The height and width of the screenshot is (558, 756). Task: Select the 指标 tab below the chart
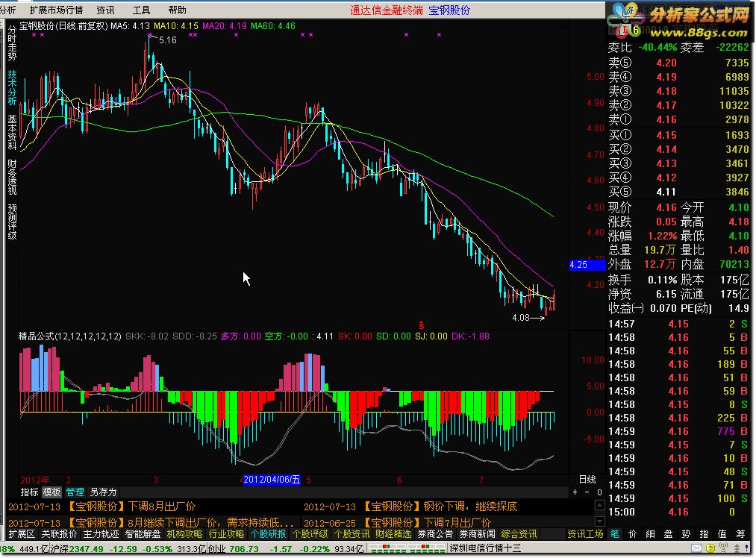[x=29, y=492]
